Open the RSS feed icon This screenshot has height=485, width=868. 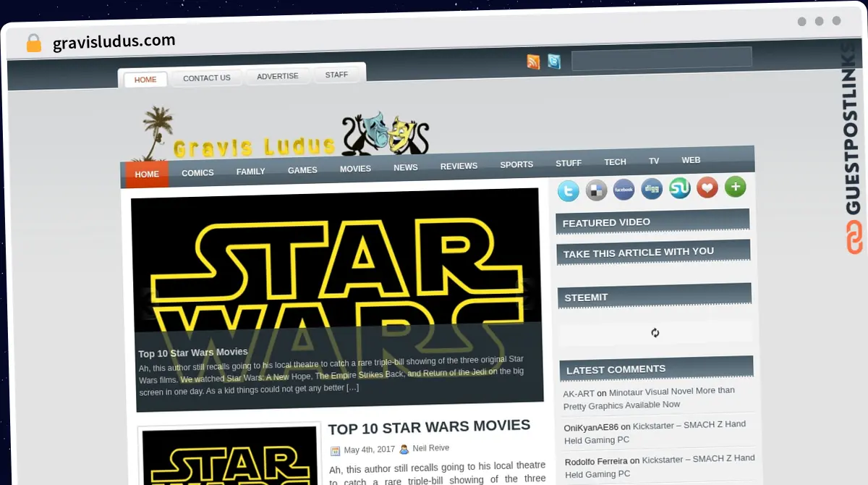point(533,62)
